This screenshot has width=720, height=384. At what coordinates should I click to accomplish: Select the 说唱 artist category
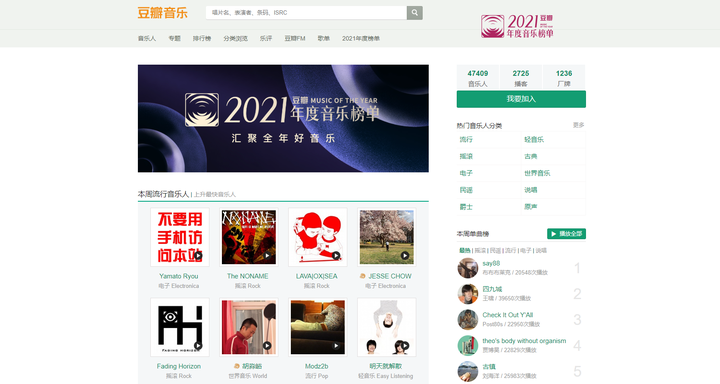pos(531,190)
